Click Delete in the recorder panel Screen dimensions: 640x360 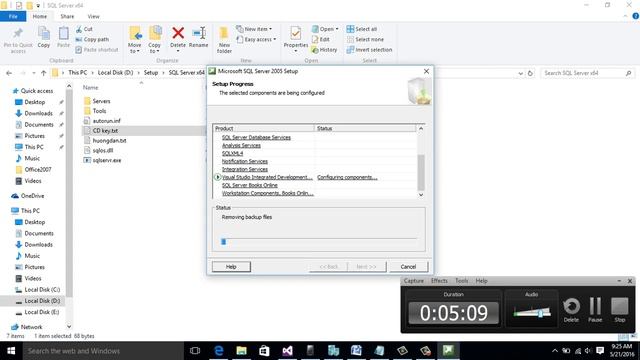(571, 310)
